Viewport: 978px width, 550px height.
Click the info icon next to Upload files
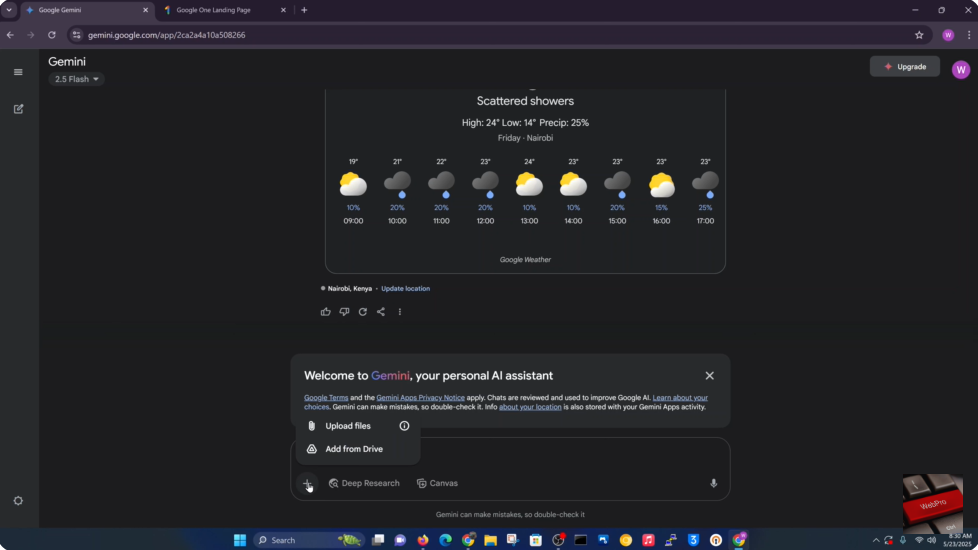pyautogui.click(x=404, y=426)
